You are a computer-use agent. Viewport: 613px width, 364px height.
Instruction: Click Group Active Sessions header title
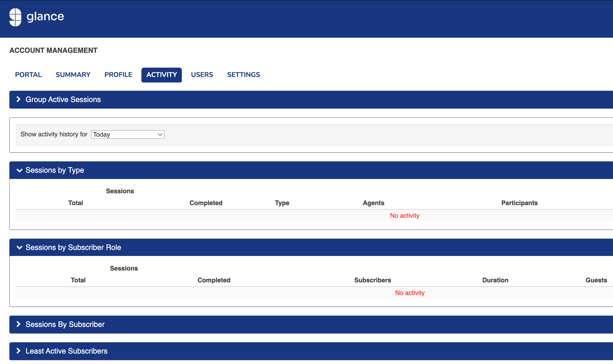point(63,100)
